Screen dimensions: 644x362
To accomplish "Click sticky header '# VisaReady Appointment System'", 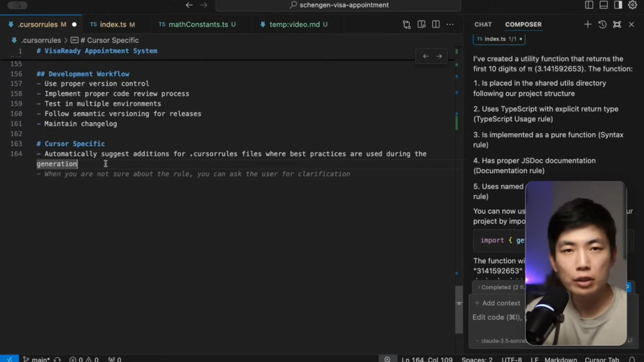I will pyautogui.click(x=97, y=51).
